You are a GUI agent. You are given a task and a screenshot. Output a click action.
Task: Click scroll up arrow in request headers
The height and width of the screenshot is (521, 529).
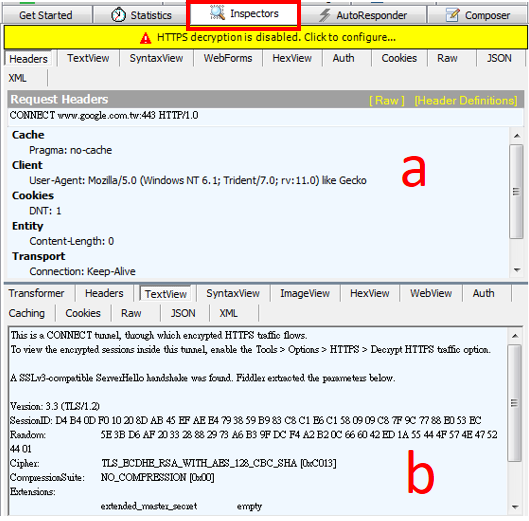click(x=517, y=136)
